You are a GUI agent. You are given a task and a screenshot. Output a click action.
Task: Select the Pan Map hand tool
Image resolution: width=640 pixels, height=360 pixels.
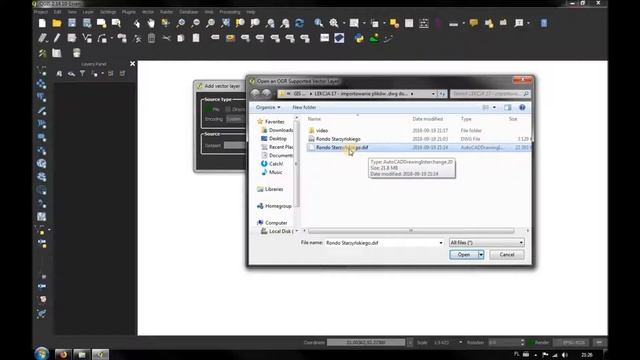[151, 23]
